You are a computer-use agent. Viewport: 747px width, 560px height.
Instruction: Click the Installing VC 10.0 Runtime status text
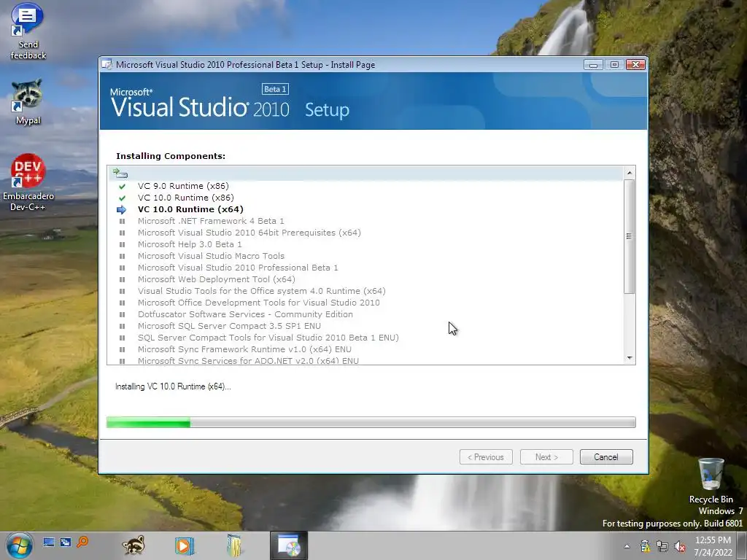click(x=173, y=386)
